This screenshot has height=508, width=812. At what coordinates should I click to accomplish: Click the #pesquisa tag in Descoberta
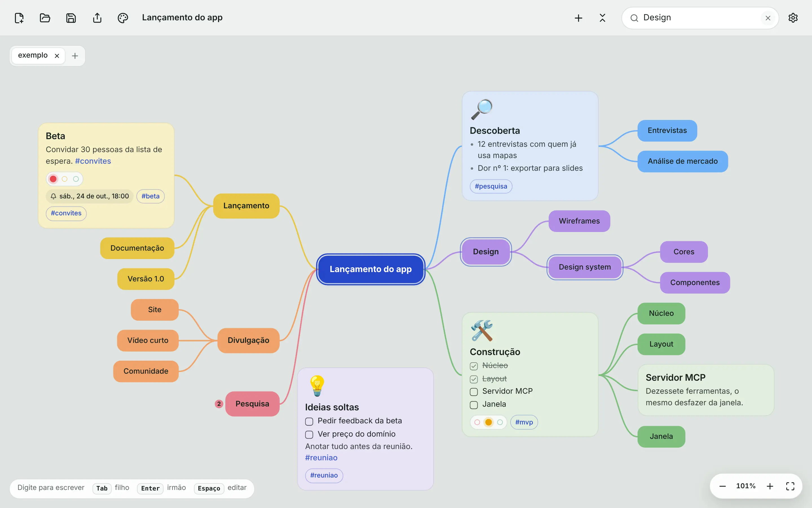click(491, 187)
